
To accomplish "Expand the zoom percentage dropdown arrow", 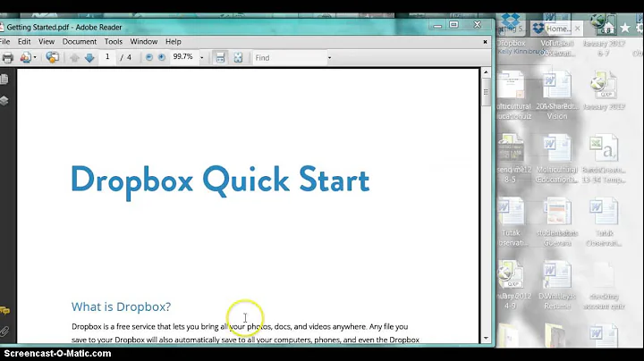I will 201,58.
